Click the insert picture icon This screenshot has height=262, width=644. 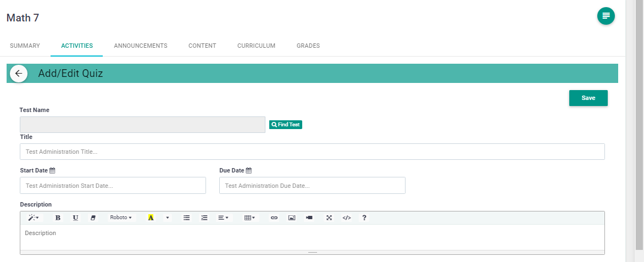pyautogui.click(x=292, y=218)
